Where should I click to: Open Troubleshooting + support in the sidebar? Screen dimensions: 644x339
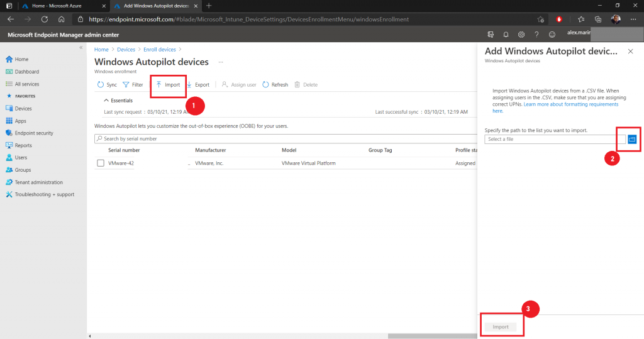tap(40, 194)
